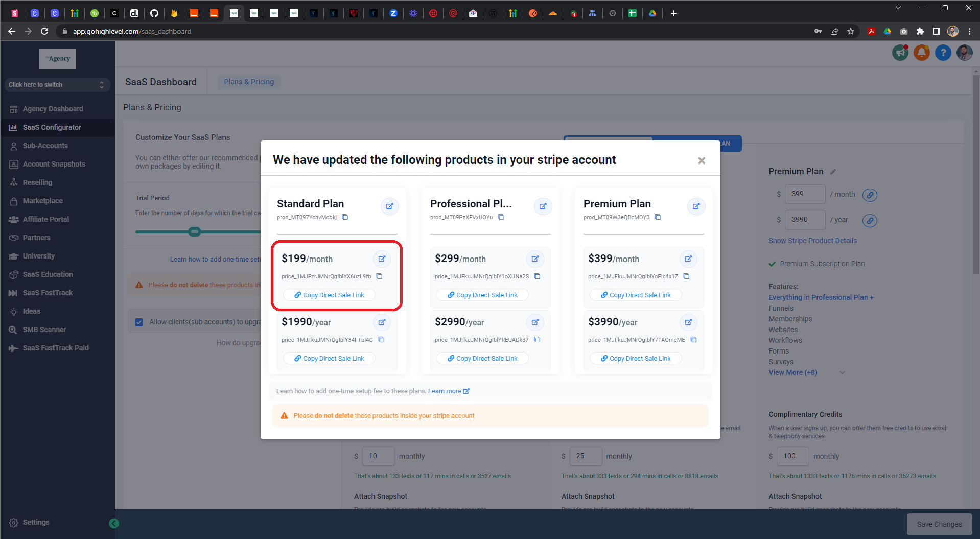Collapse sidebar with green arrow button
This screenshot has width=980, height=539.
114,523
